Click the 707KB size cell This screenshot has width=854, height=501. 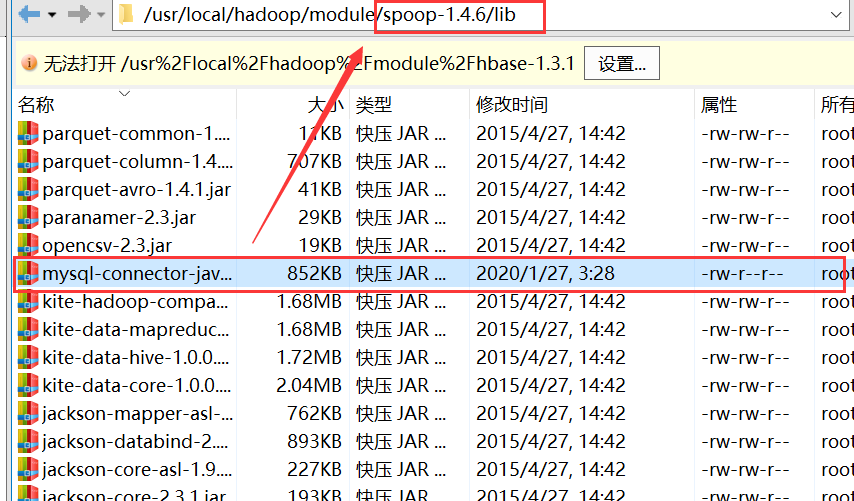[x=314, y=161]
